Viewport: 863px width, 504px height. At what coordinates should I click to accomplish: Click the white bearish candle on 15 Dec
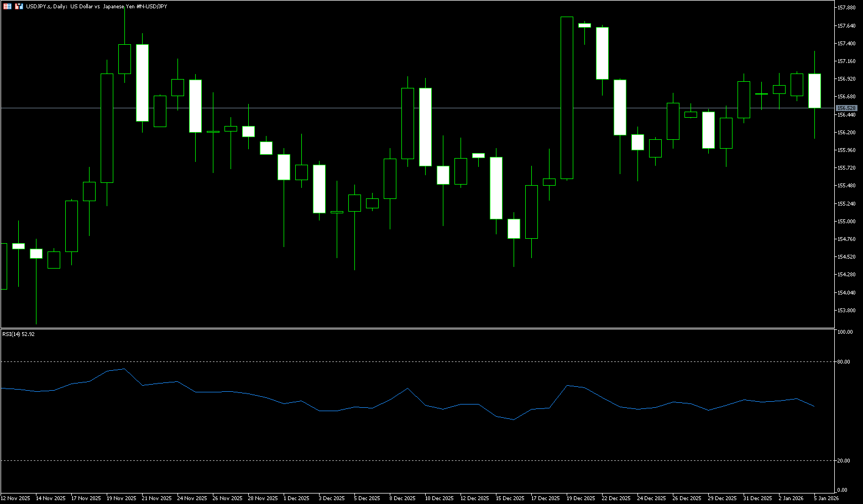click(x=496, y=188)
